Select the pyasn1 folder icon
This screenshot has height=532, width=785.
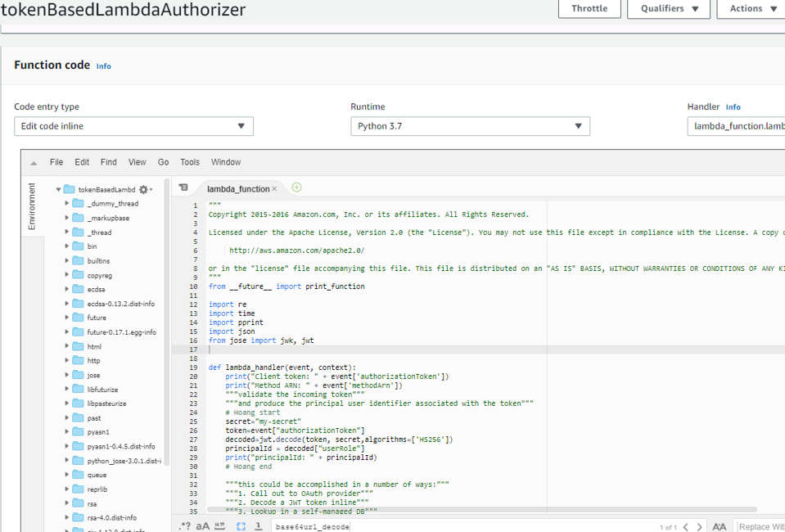(78, 432)
